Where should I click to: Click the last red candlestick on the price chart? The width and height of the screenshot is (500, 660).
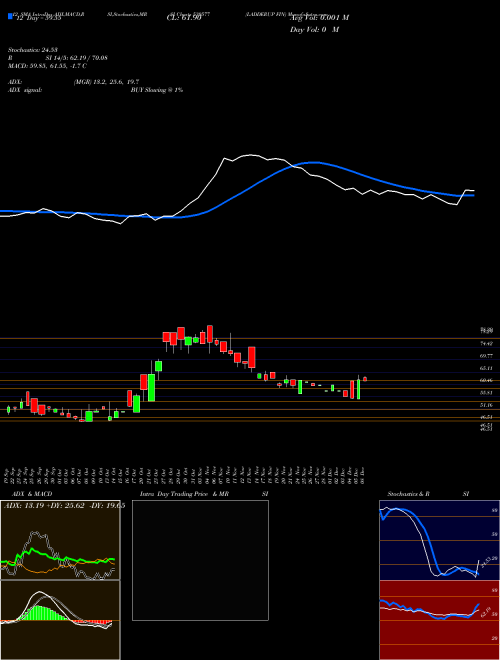(x=365, y=379)
